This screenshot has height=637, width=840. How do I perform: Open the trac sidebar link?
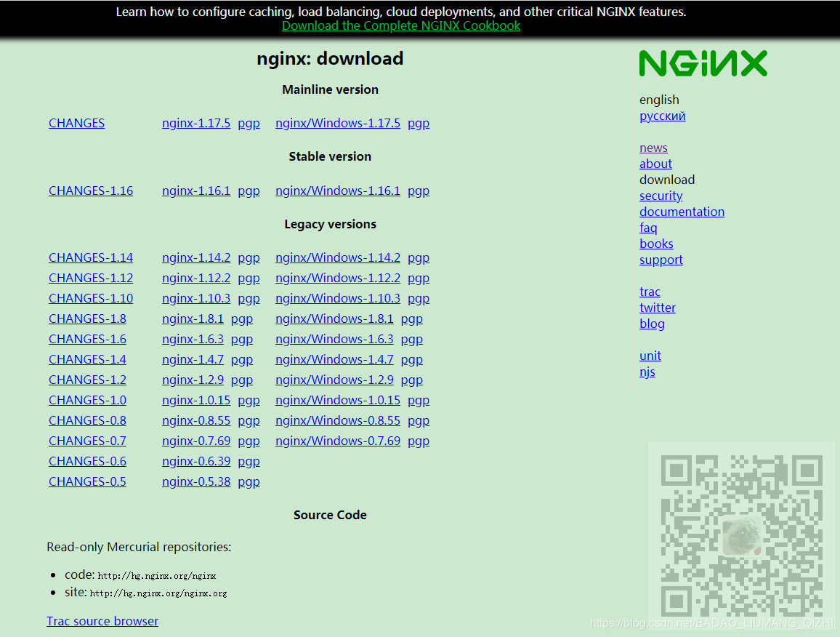coord(650,292)
